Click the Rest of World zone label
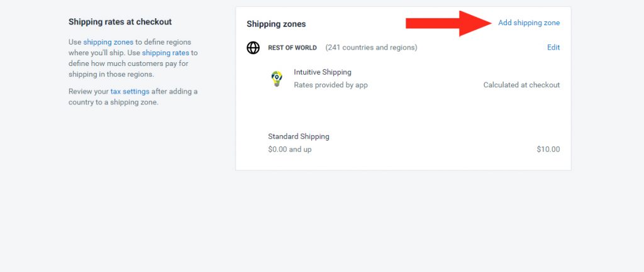Image resolution: width=644 pixels, height=272 pixels. (x=292, y=48)
